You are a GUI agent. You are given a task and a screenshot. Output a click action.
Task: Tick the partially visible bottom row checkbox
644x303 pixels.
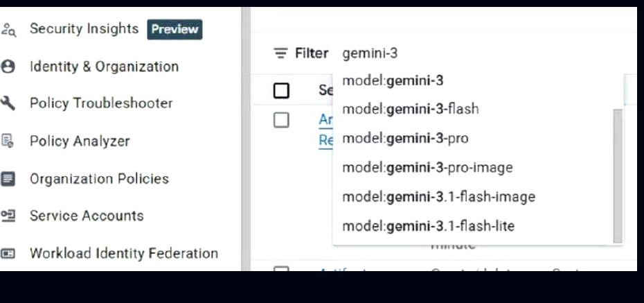[281, 269]
